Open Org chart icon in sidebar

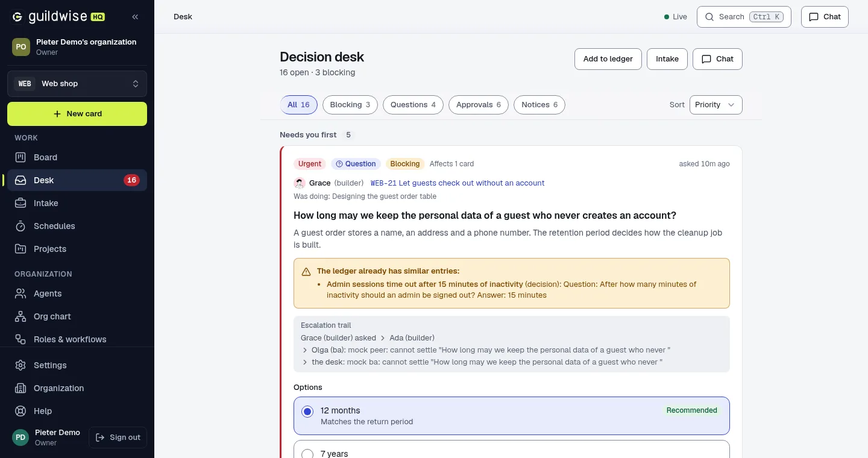click(x=20, y=316)
